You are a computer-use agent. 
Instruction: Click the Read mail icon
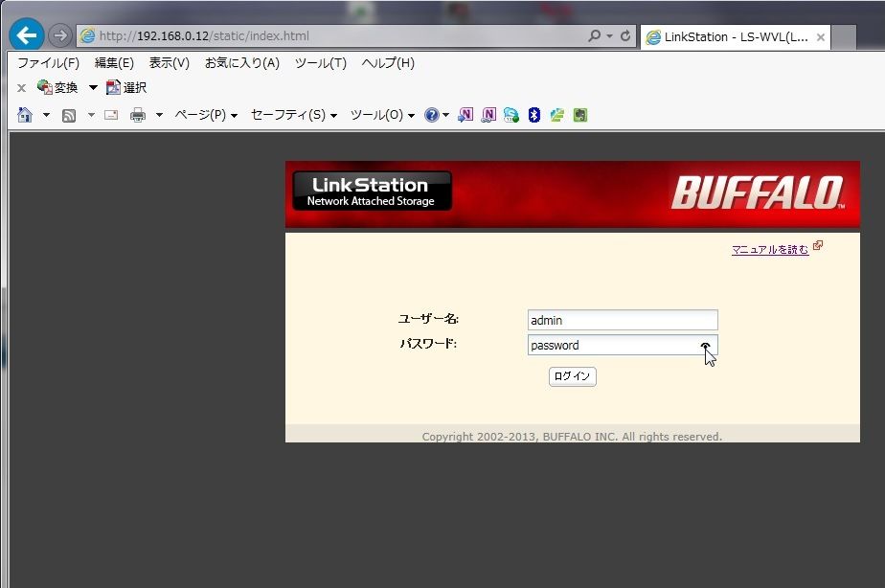[111, 115]
